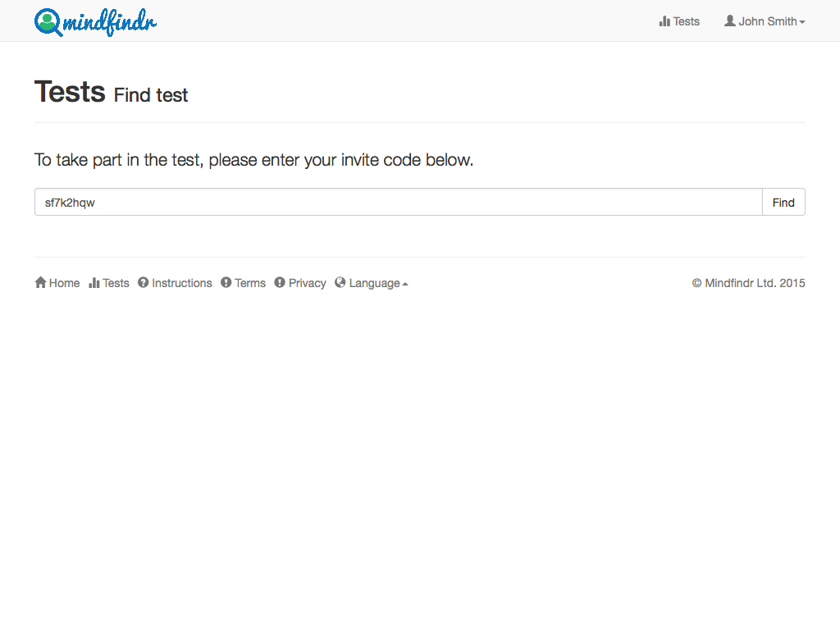Screen dimensions: 840x630
Task: Click the exclamation icon beside Terms
Action: pos(226,282)
